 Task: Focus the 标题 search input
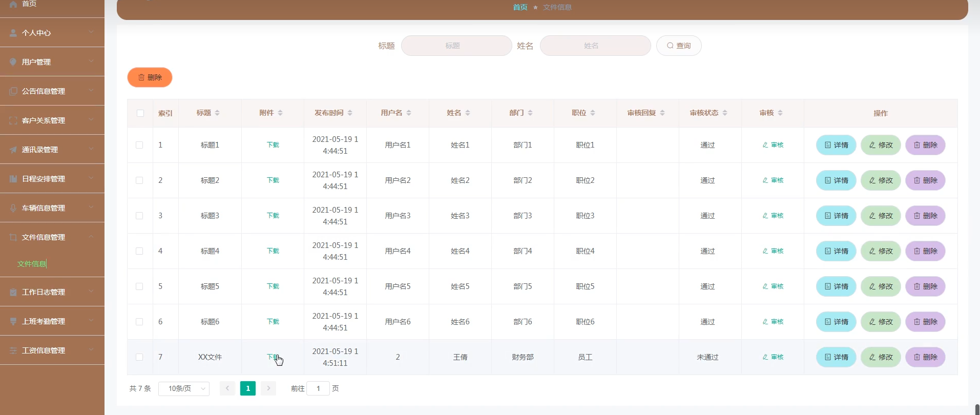pyautogui.click(x=456, y=46)
